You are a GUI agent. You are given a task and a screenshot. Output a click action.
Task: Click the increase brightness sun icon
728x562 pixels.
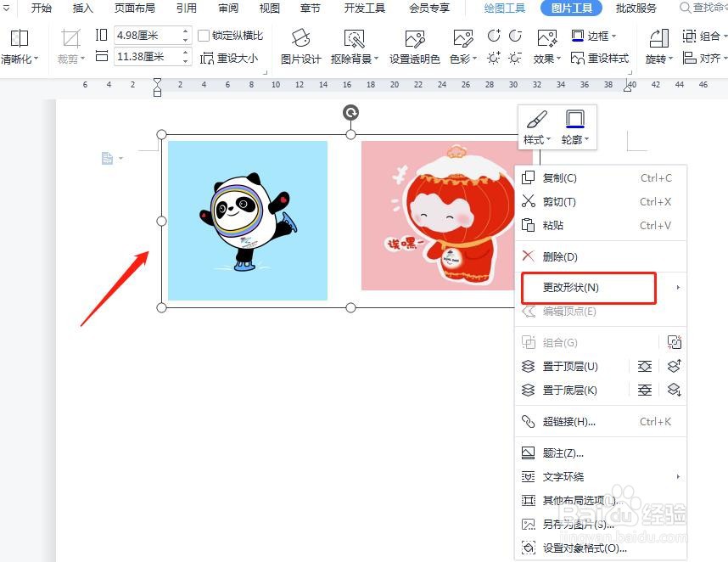point(494,58)
